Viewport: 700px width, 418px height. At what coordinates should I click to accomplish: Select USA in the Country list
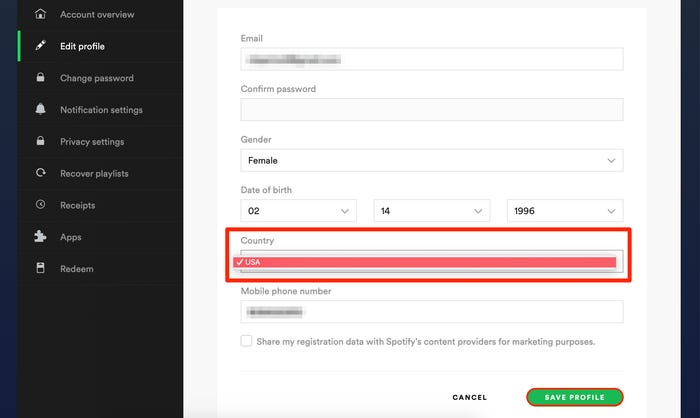click(425, 262)
